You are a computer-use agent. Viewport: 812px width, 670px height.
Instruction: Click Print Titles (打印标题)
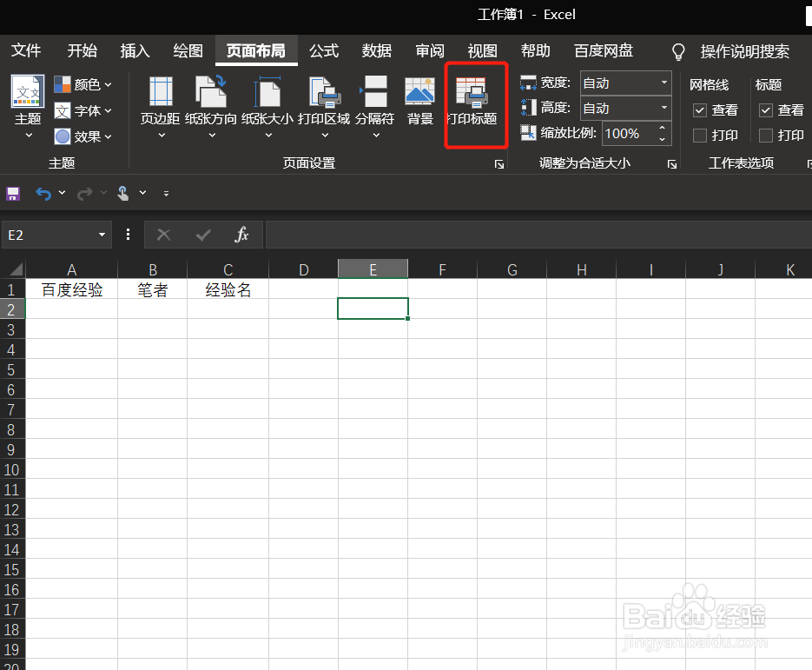pos(472,102)
